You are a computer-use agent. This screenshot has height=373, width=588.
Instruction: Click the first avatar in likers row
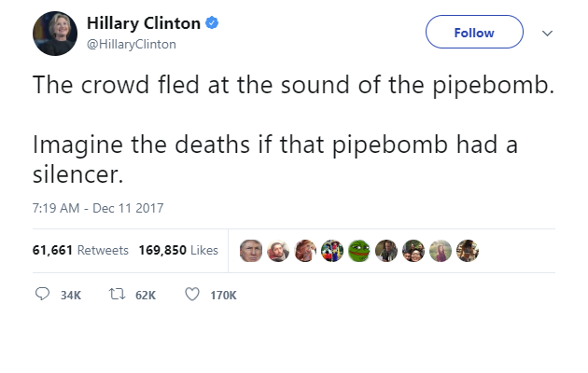coord(250,250)
